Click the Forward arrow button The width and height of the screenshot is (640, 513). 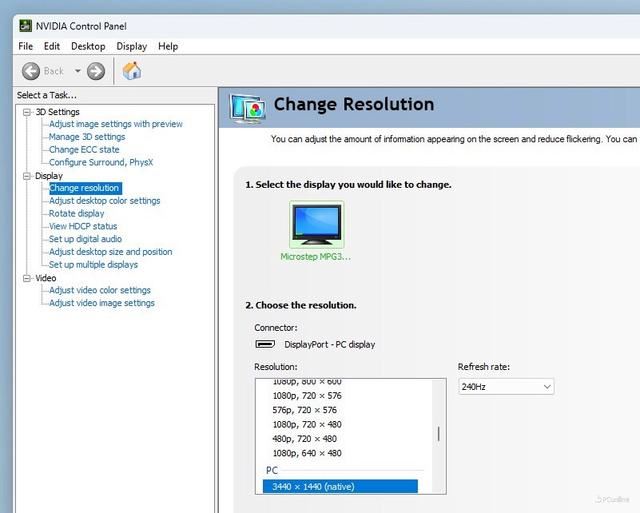click(96, 71)
